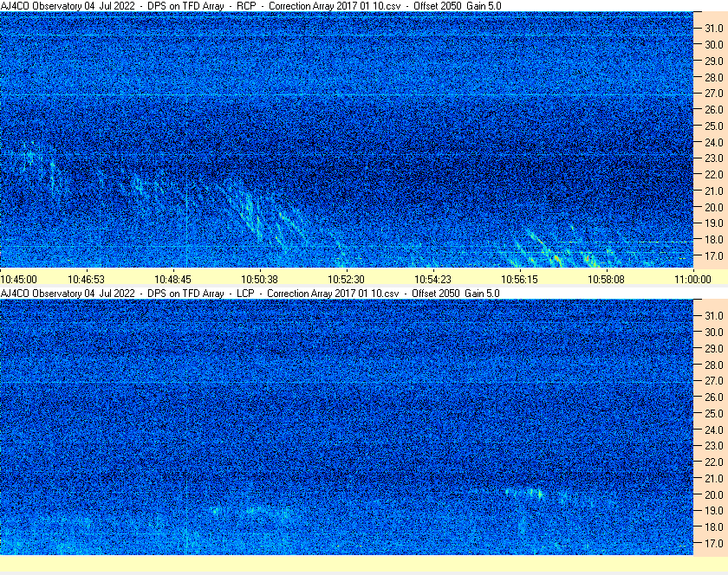Click the 23.0 frequency label on LCP plot

click(x=714, y=445)
